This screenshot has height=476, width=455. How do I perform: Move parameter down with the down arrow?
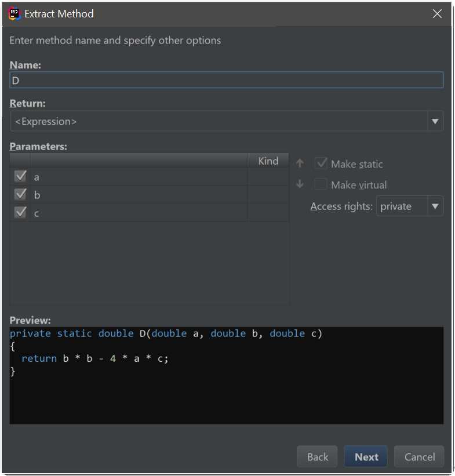(x=300, y=184)
